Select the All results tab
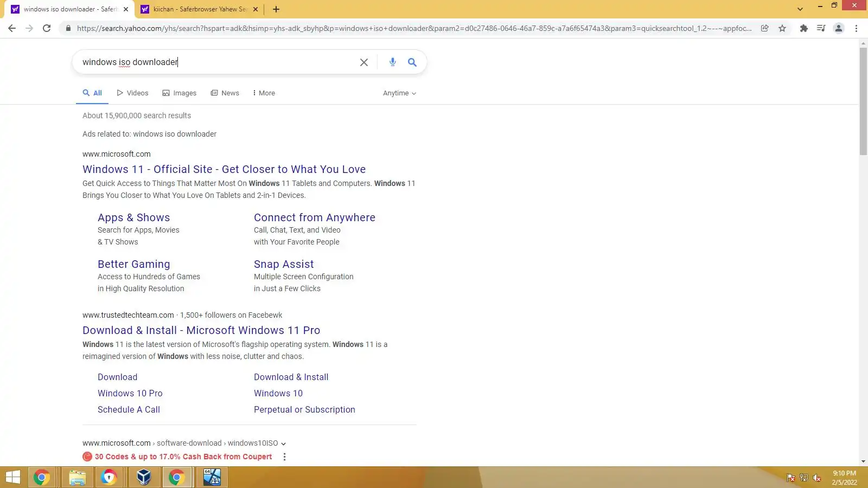868x488 pixels. point(92,93)
